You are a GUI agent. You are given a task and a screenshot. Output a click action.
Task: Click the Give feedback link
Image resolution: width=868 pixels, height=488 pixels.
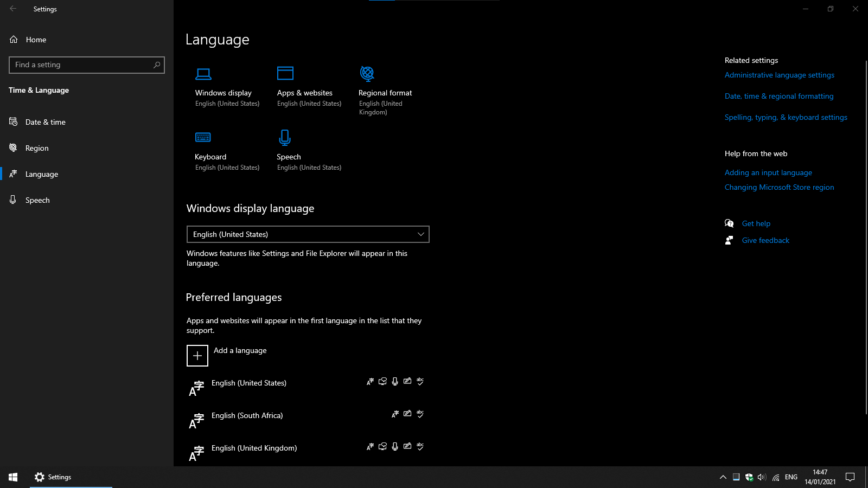tap(765, 240)
